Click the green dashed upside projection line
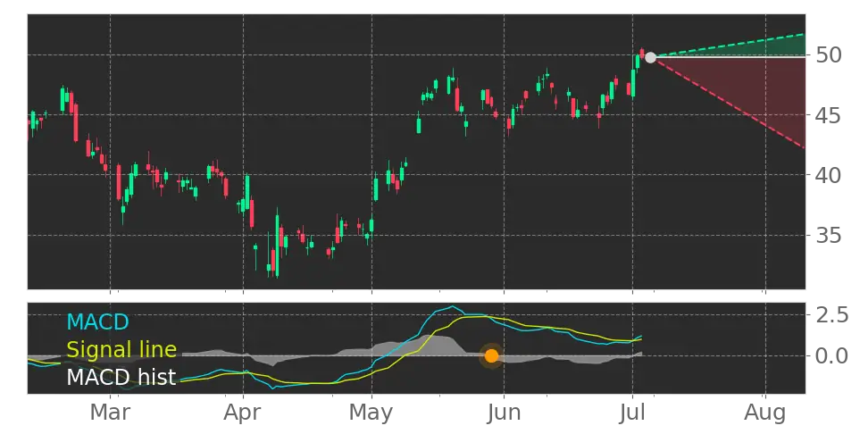 pyautogui.click(x=730, y=45)
